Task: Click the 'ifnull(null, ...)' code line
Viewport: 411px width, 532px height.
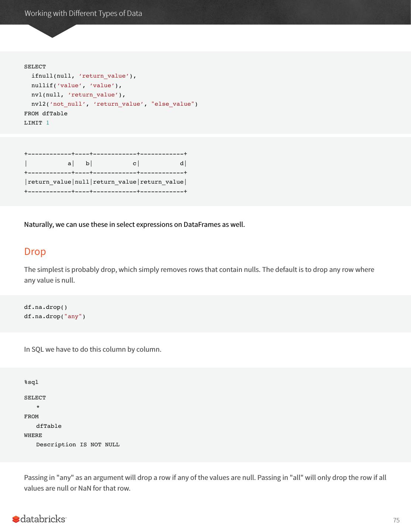Action: click(x=84, y=76)
